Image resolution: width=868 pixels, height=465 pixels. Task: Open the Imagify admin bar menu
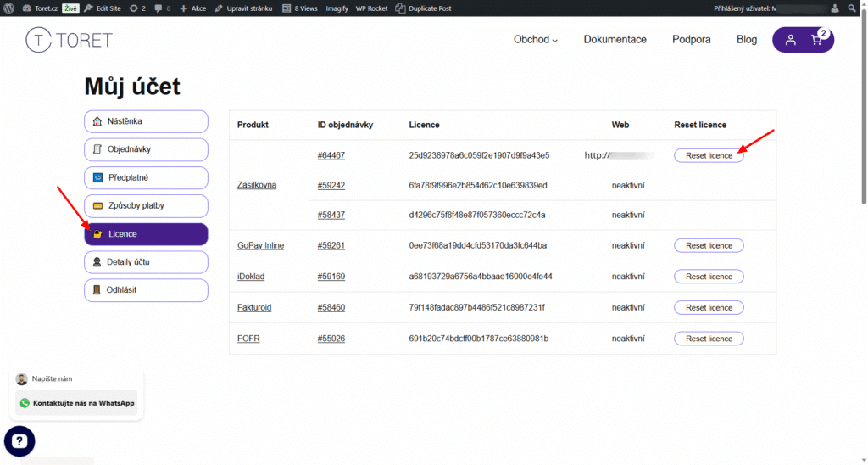coord(337,8)
